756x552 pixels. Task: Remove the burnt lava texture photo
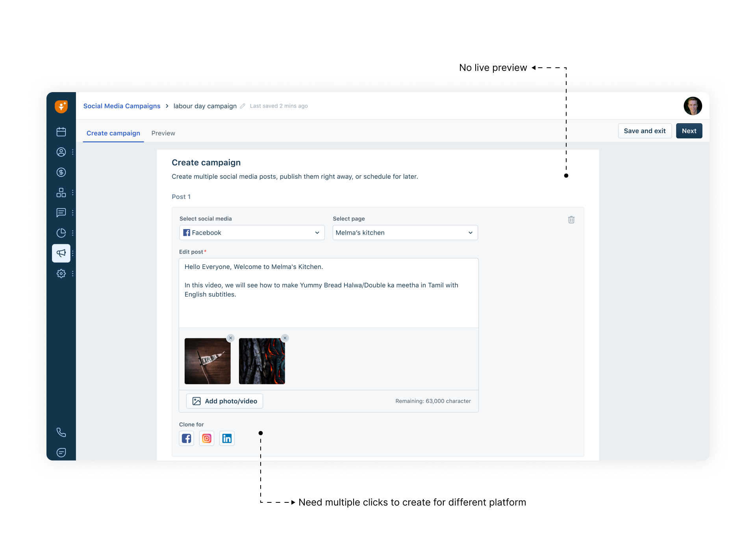tap(285, 338)
